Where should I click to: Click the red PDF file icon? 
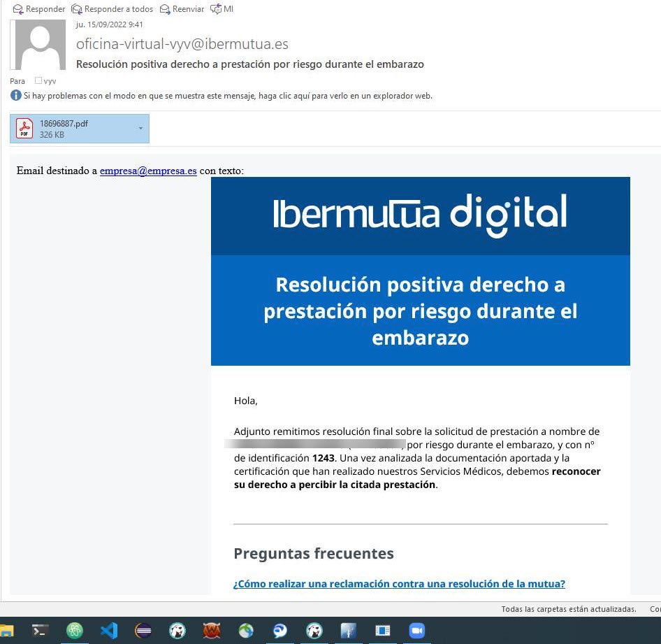pos(24,128)
